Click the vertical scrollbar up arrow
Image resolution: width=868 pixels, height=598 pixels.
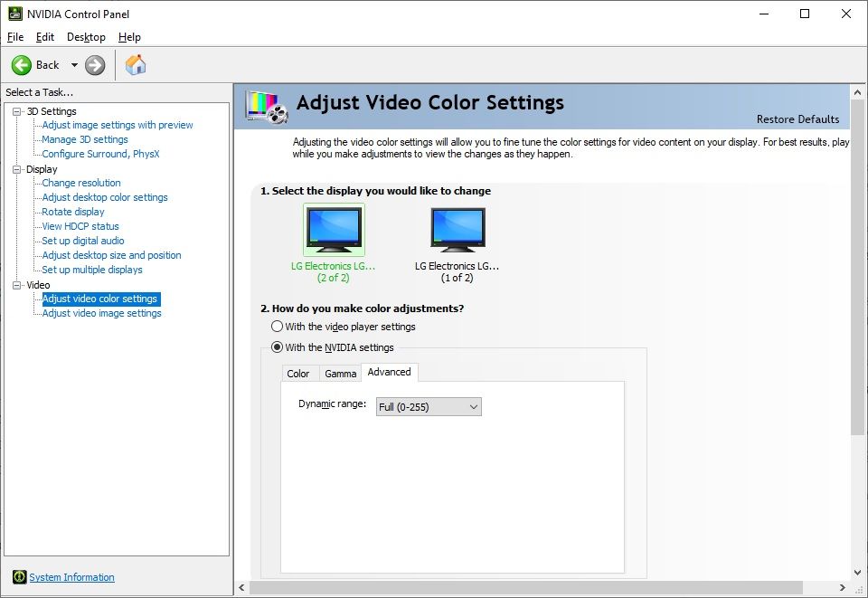point(857,92)
